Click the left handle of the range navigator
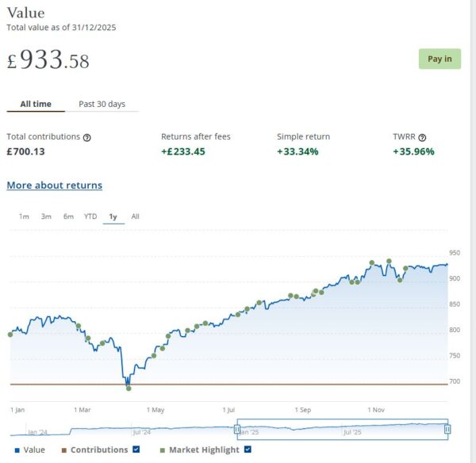This screenshot has width=476, height=463. pos(237,429)
